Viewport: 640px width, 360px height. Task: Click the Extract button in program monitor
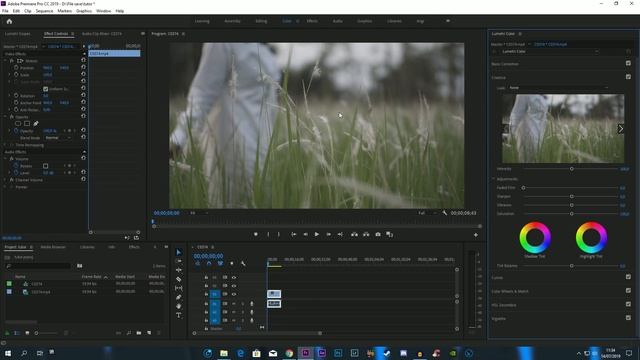366,234
